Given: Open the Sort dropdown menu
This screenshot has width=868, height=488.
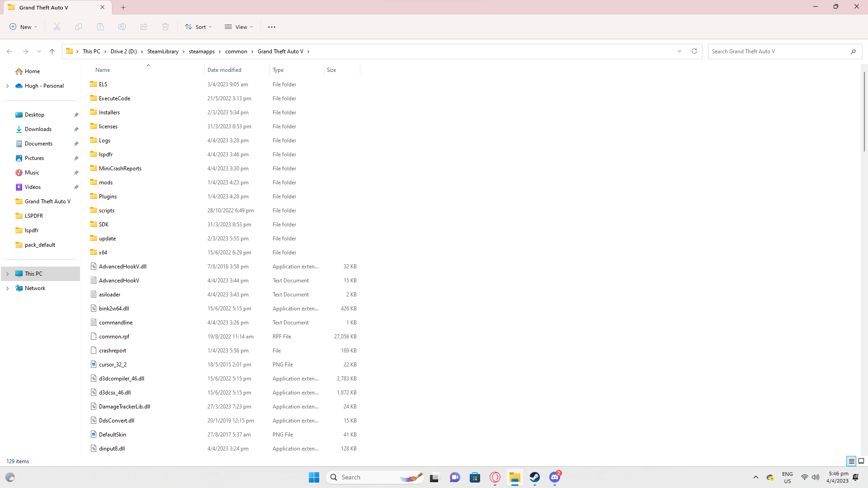Looking at the screenshot, I should click(198, 27).
